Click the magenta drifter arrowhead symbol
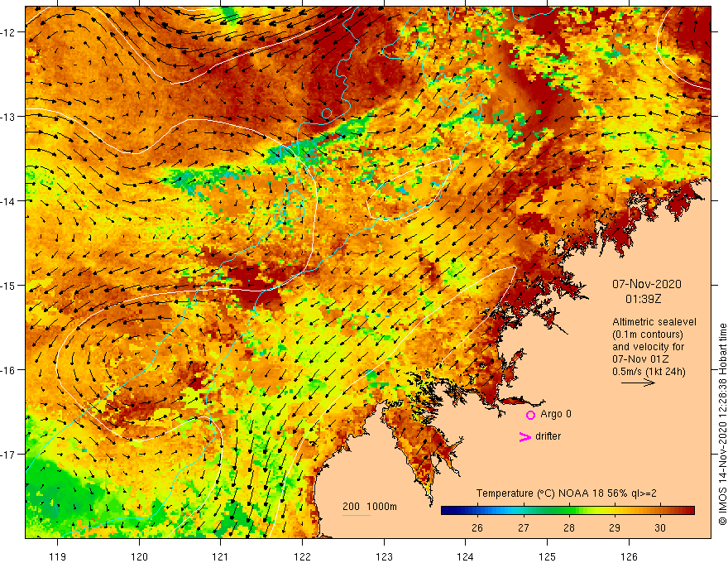 (x=524, y=436)
